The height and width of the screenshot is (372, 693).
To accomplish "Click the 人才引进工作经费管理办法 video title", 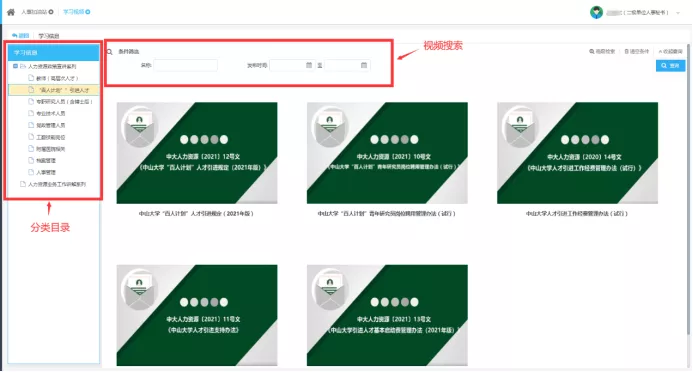I will (577, 213).
